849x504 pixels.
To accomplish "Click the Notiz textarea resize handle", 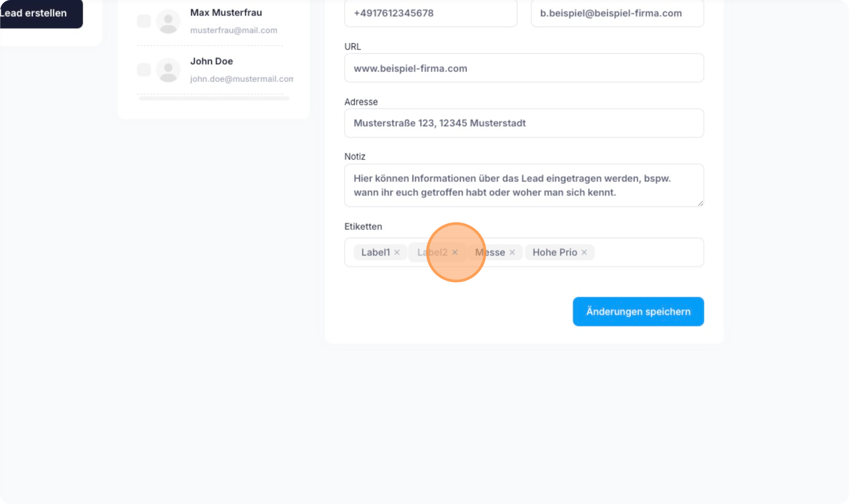I will pos(700,203).
